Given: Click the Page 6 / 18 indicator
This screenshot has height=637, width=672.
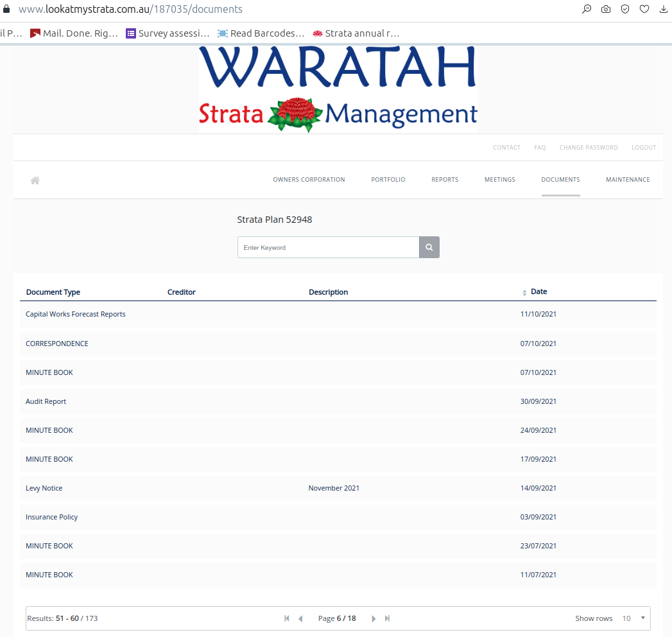Looking at the screenshot, I should [337, 618].
